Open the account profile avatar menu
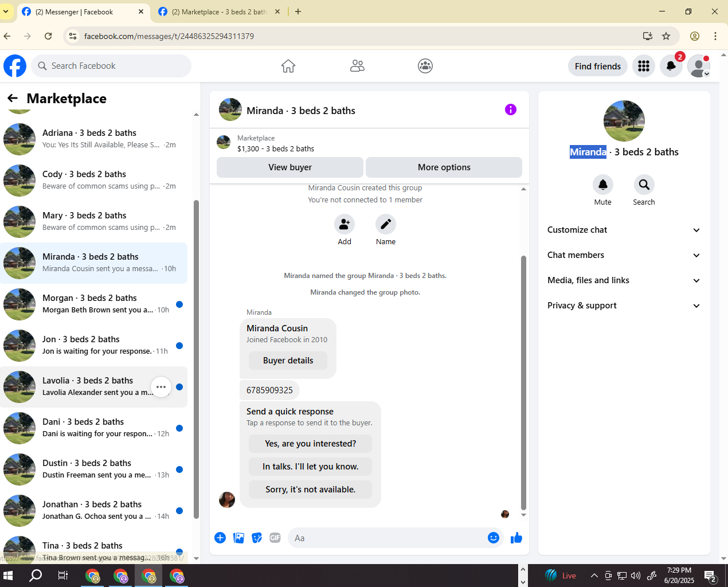728x587 pixels. (699, 66)
